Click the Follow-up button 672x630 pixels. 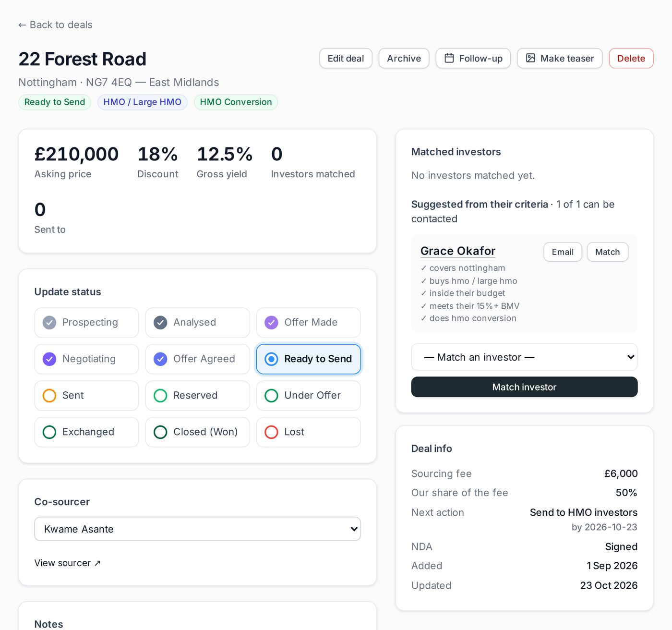point(473,58)
